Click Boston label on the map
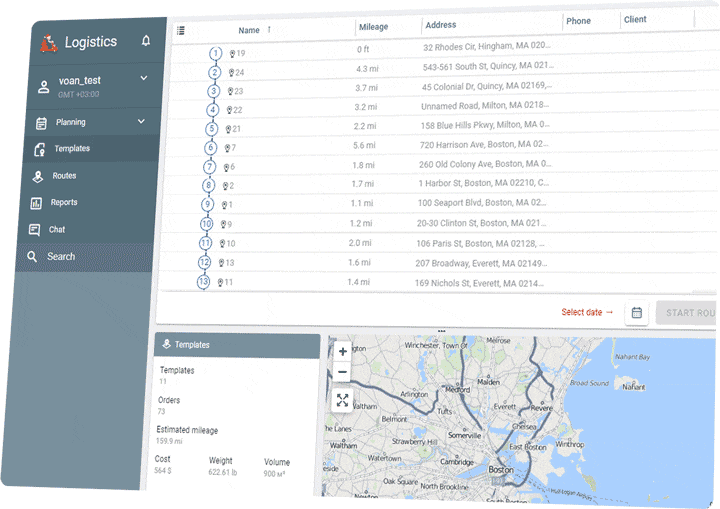This screenshot has width=720, height=509. coord(501,469)
